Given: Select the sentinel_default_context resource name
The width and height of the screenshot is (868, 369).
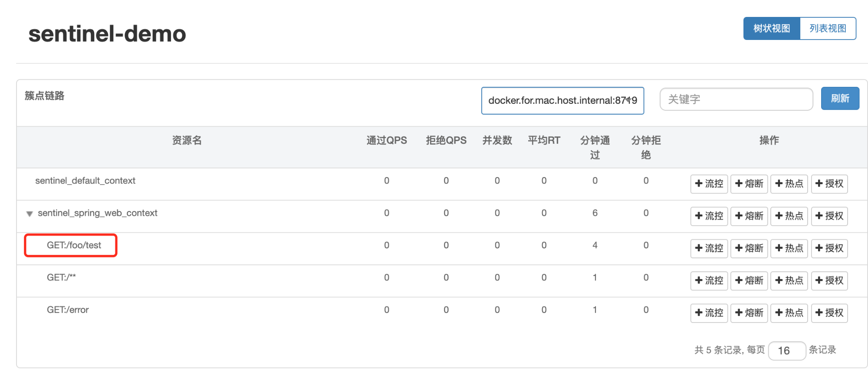Looking at the screenshot, I should coord(85,181).
